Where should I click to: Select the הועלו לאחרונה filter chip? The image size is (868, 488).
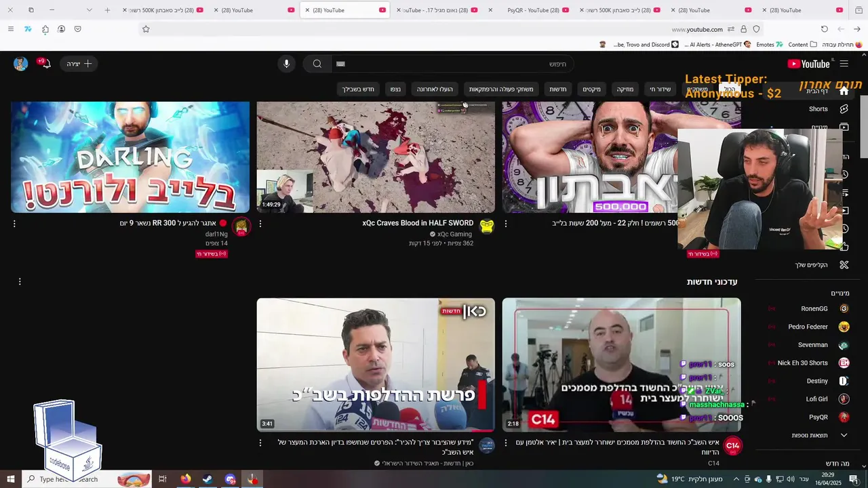coord(435,89)
